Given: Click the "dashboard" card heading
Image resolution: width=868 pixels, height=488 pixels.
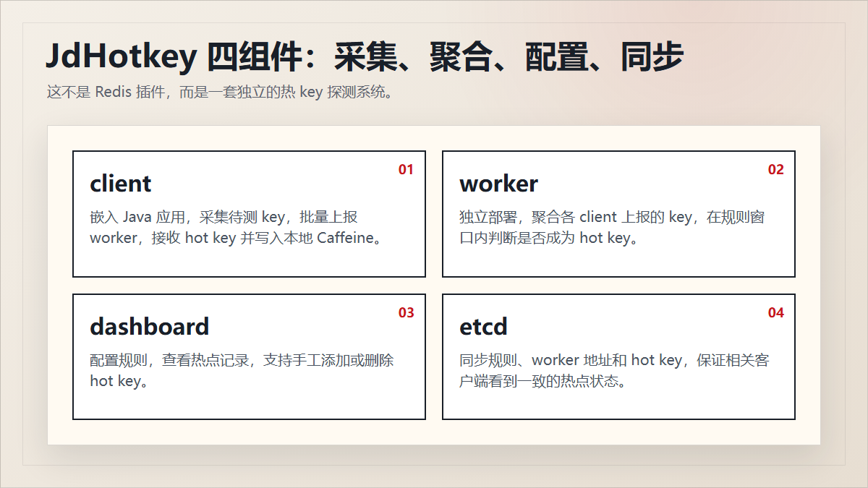Looking at the screenshot, I should click(149, 327).
